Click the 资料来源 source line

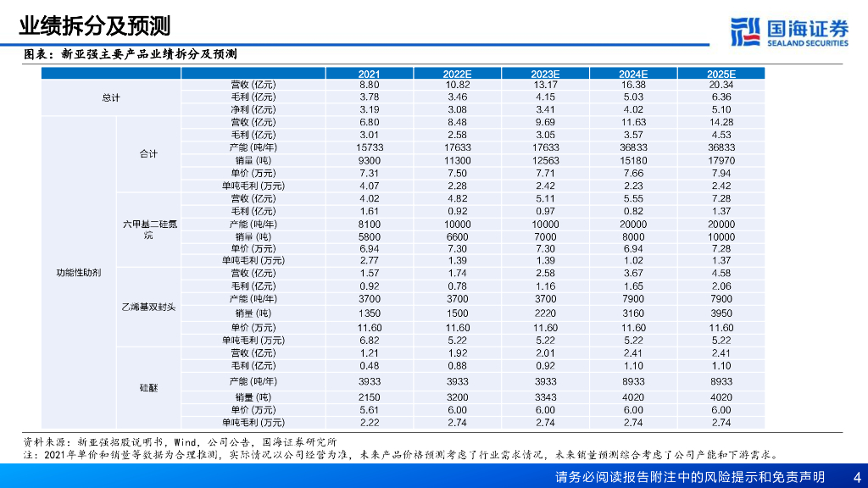[x=180, y=442]
